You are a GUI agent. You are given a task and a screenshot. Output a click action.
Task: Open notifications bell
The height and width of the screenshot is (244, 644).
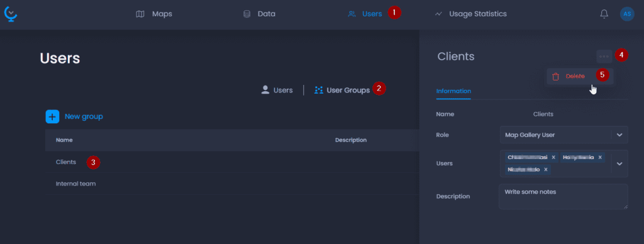pyautogui.click(x=604, y=14)
